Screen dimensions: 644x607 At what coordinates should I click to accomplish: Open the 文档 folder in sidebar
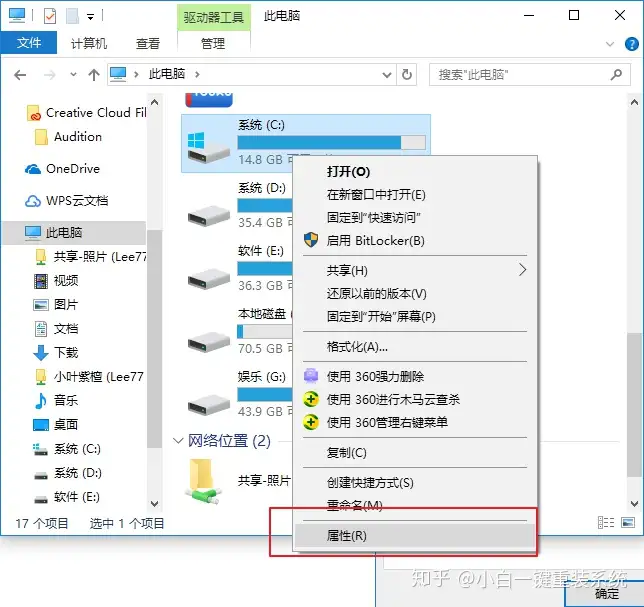coord(55,329)
